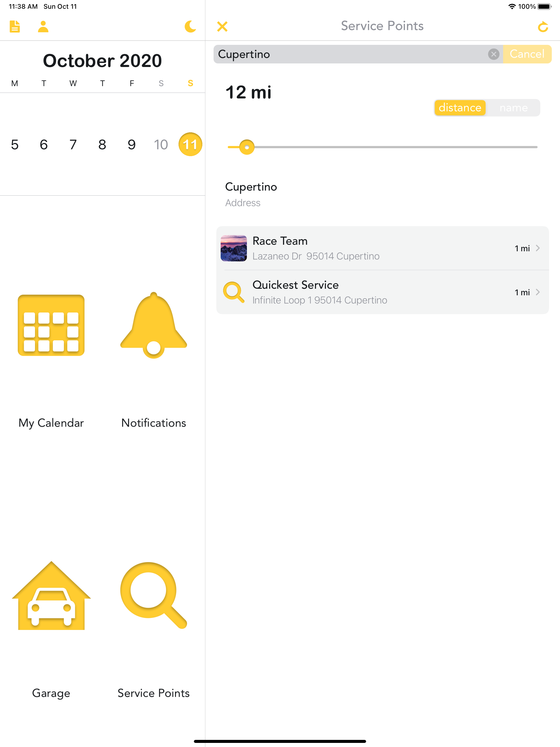Clear the Cupertino search text

[x=494, y=54]
